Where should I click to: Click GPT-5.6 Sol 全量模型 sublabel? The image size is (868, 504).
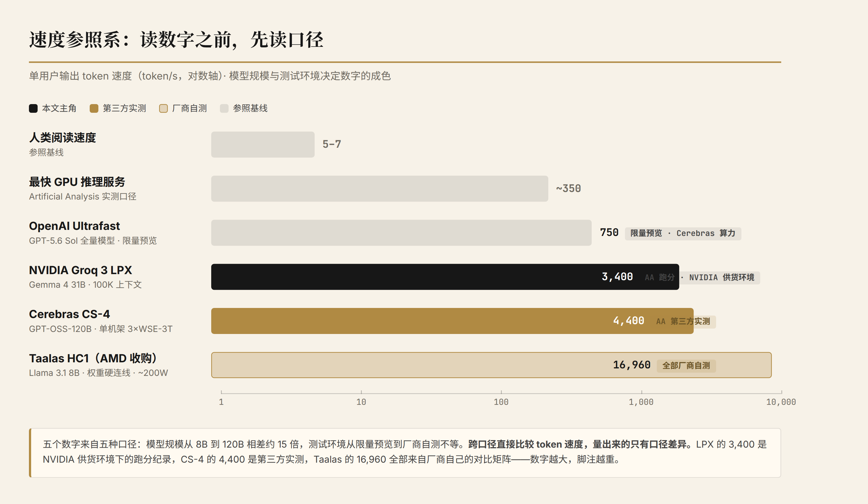[x=93, y=241]
